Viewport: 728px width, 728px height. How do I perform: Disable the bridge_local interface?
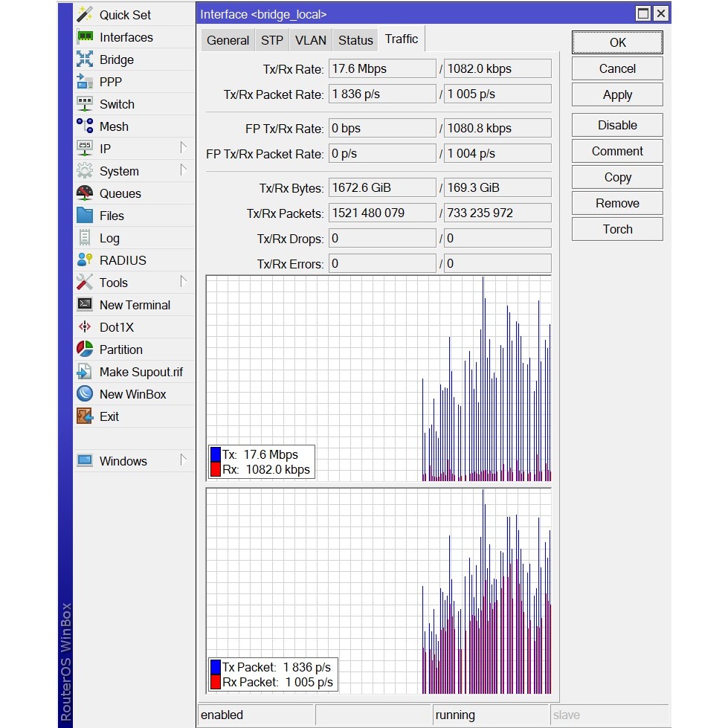(617, 125)
